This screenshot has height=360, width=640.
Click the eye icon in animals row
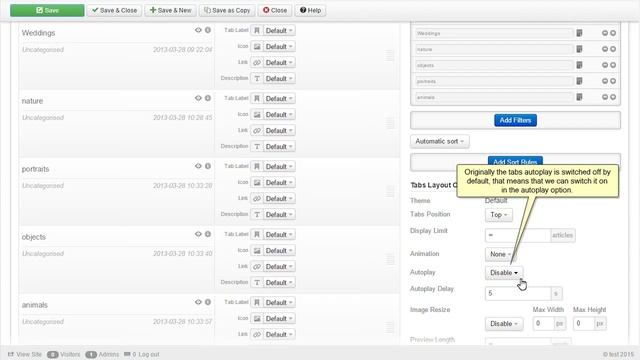[x=198, y=302]
